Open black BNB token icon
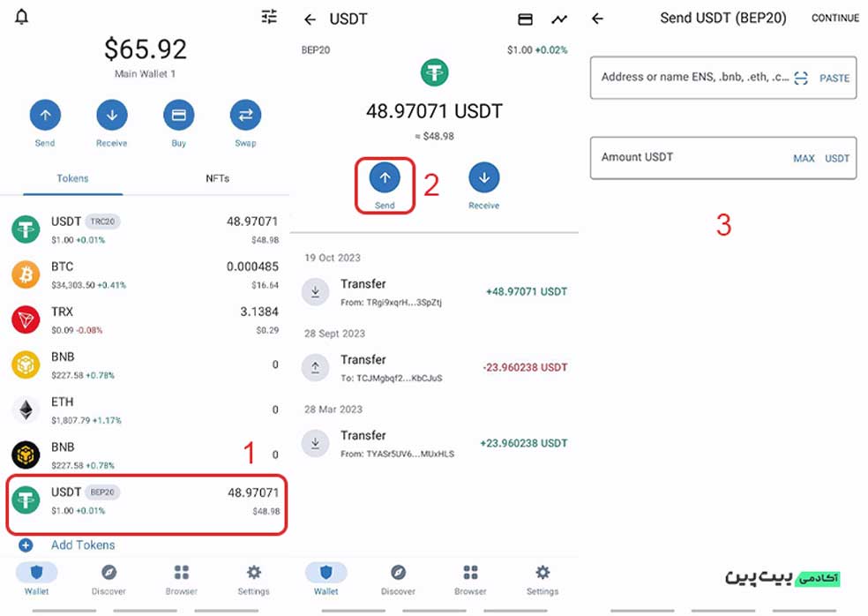This screenshot has width=868, height=616. [26, 454]
